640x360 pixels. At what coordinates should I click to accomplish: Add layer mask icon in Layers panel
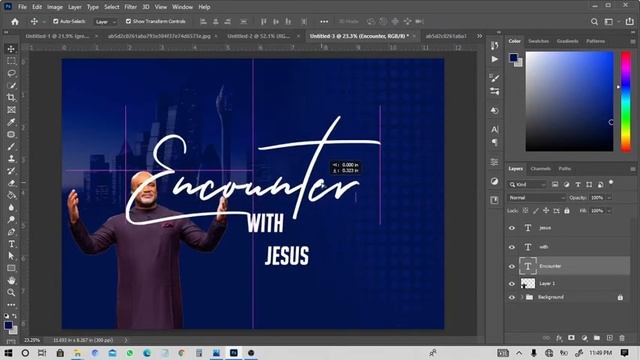click(x=571, y=338)
